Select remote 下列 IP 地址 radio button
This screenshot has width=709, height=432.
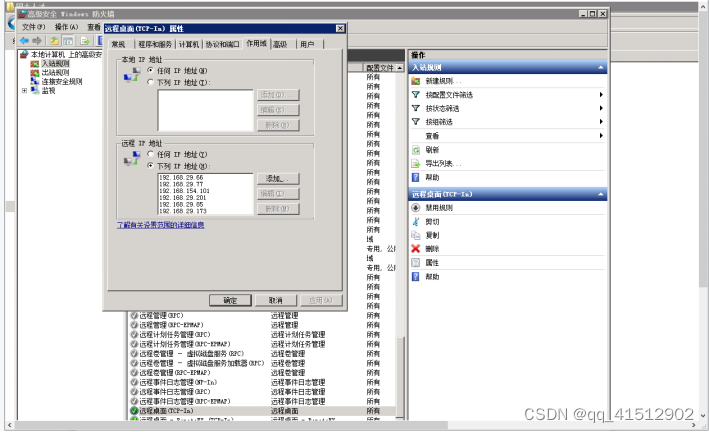150,166
